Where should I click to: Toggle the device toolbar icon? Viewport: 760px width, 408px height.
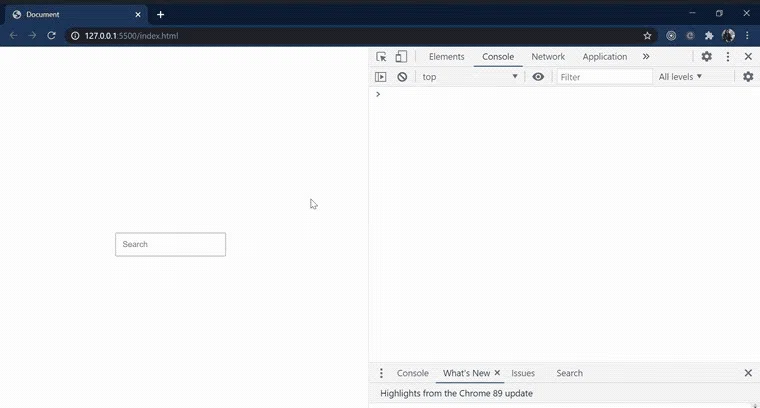[x=401, y=57]
